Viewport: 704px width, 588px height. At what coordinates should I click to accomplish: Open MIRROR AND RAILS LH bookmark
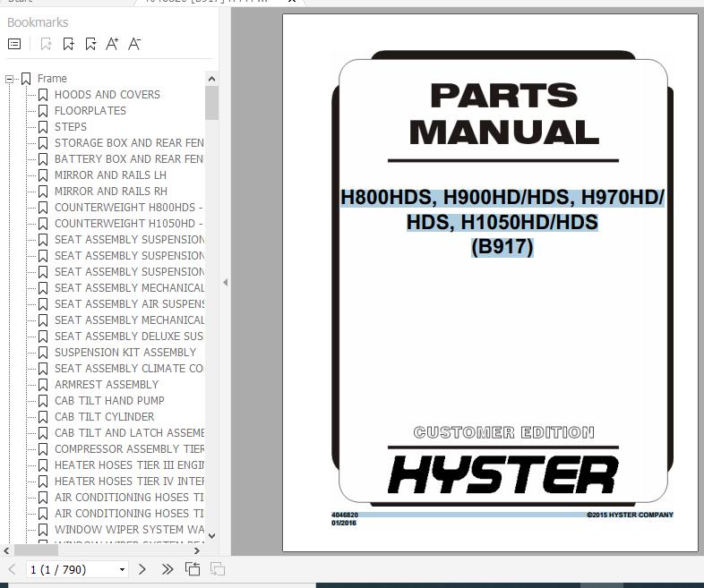[110, 175]
